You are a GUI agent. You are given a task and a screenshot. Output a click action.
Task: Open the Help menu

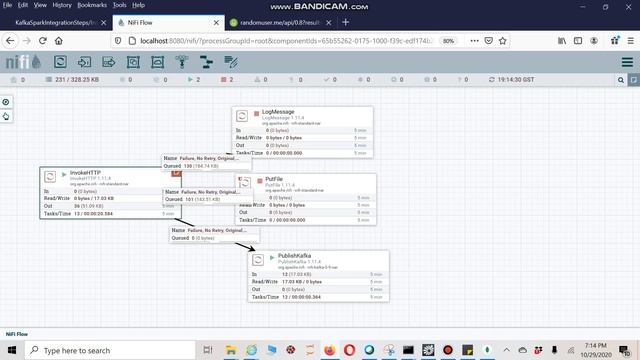[x=138, y=5]
